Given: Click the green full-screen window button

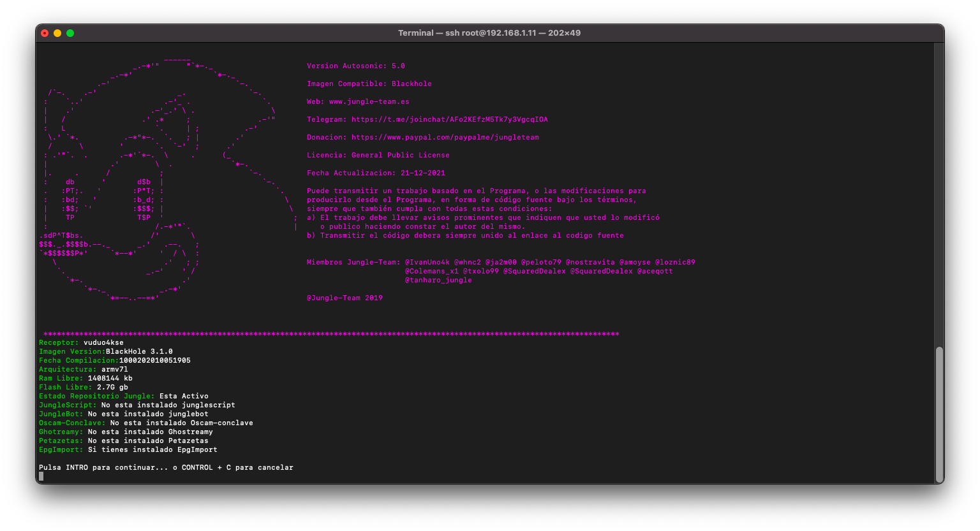Looking at the screenshot, I should (70, 33).
